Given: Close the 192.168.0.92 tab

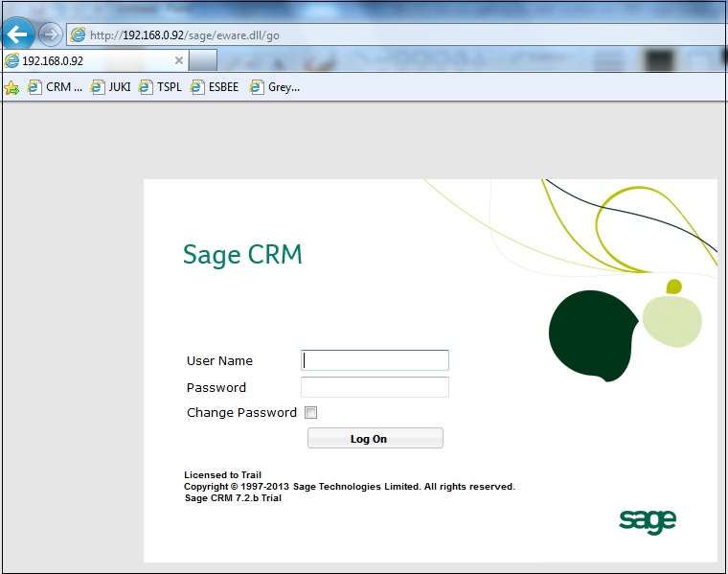Looking at the screenshot, I should 179,60.
